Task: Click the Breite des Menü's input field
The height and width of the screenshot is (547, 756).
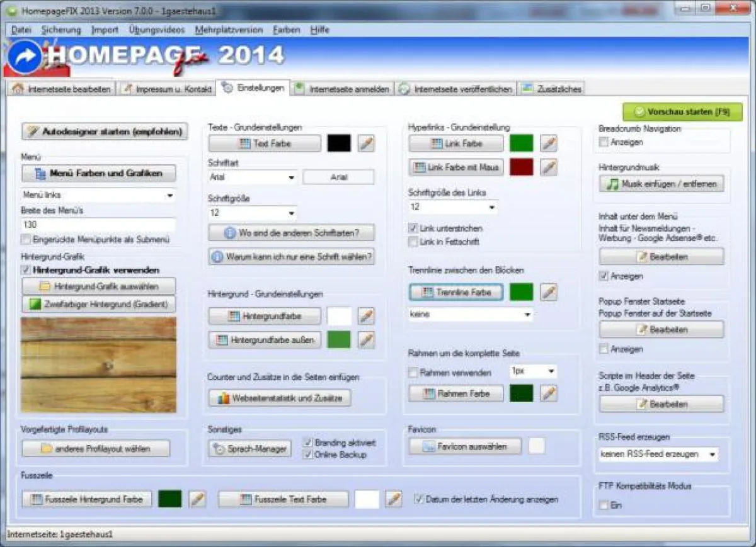Action: click(x=98, y=225)
